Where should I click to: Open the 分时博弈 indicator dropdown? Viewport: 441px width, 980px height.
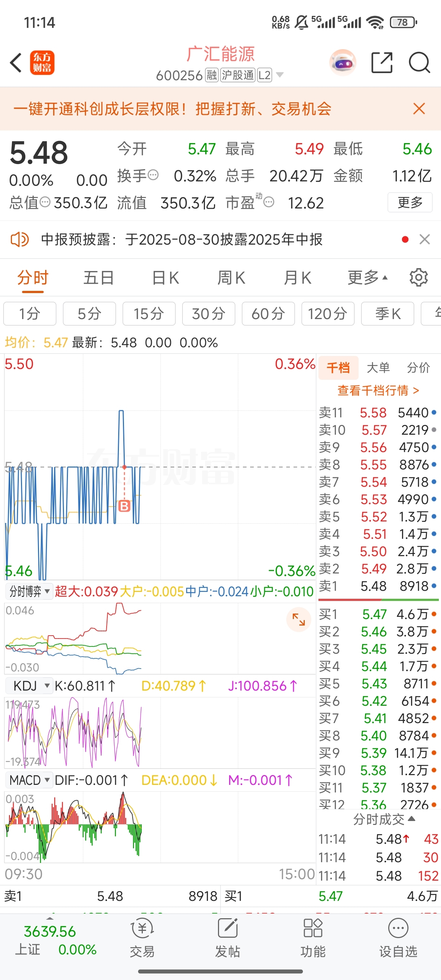click(x=29, y=591)
